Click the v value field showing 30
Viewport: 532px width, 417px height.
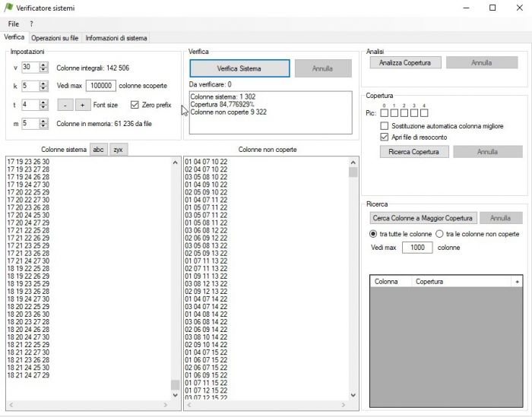coord(30,67)
